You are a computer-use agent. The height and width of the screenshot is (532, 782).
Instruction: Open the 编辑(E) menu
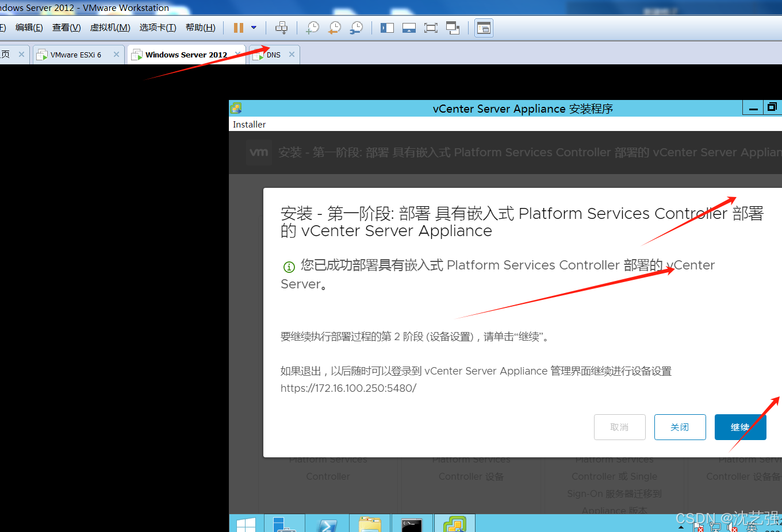coord(29,28)
